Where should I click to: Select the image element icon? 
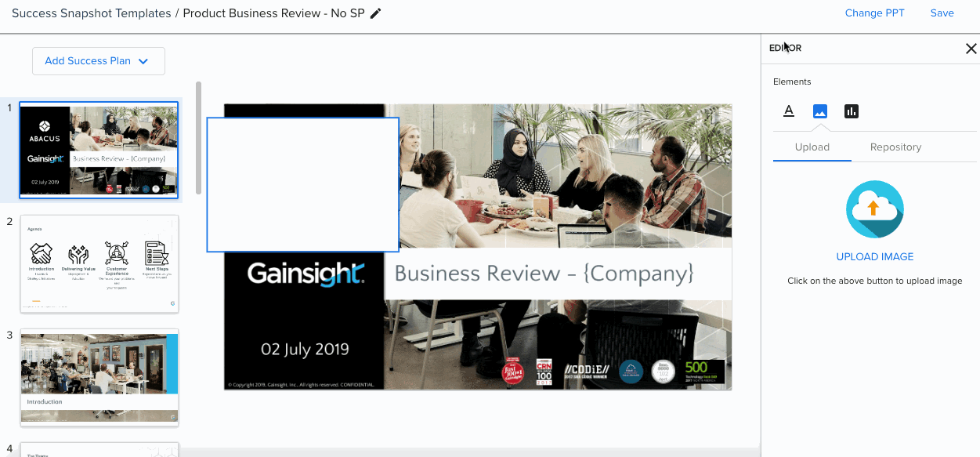(x=820, y=111)
